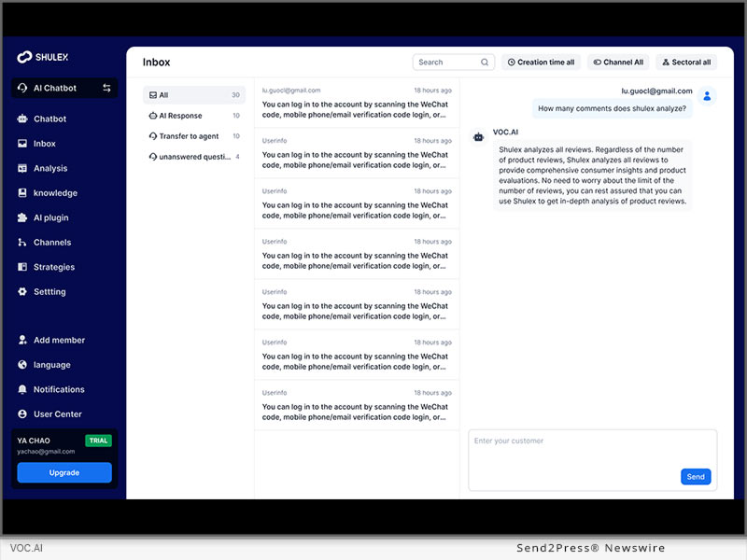Click the Settting gear icon

pos(22,291)
